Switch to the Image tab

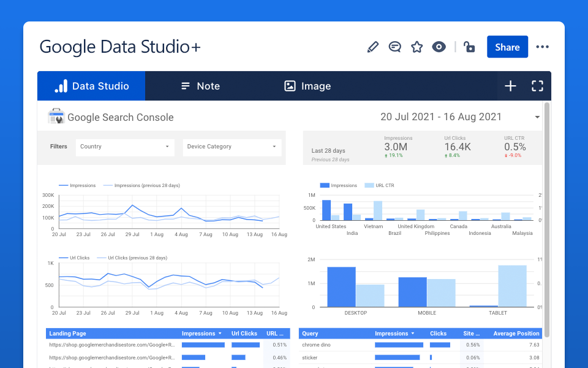click(307, 86)
